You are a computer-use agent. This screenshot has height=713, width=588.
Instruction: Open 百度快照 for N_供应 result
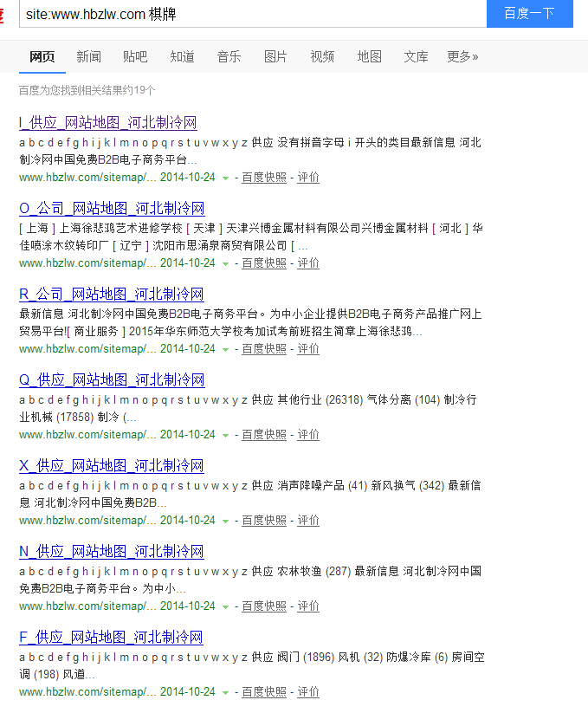264,606
